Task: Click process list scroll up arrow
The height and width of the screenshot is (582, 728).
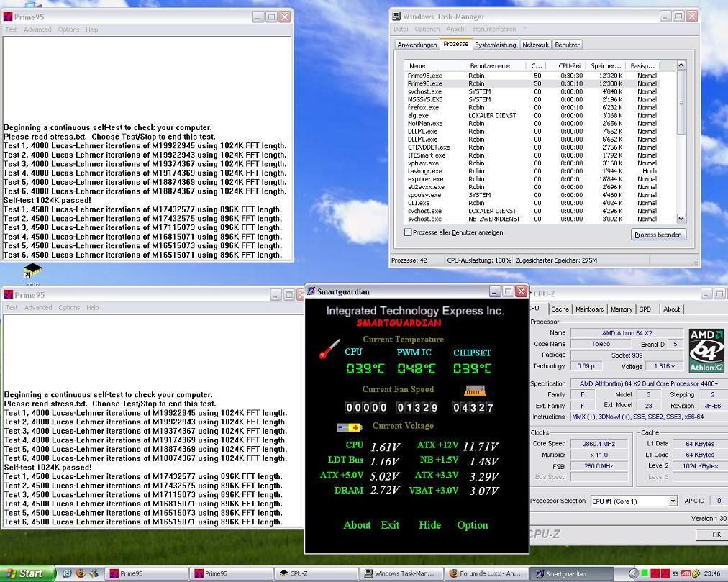Action: click(x=681, y=65)
